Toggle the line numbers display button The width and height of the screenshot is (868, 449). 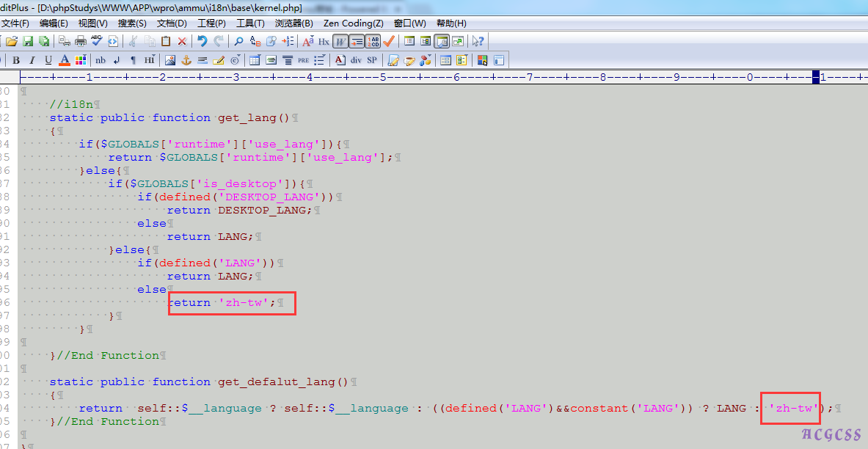click(373, 41)
